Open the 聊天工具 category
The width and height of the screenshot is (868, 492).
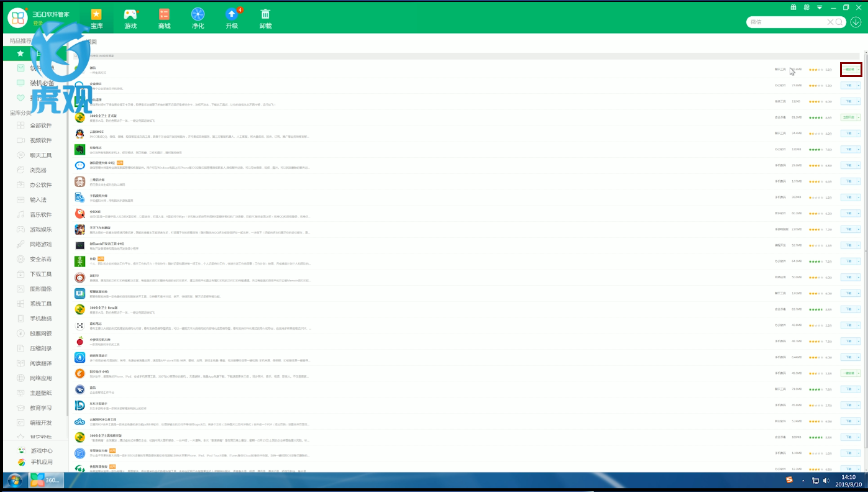(41, 155)
